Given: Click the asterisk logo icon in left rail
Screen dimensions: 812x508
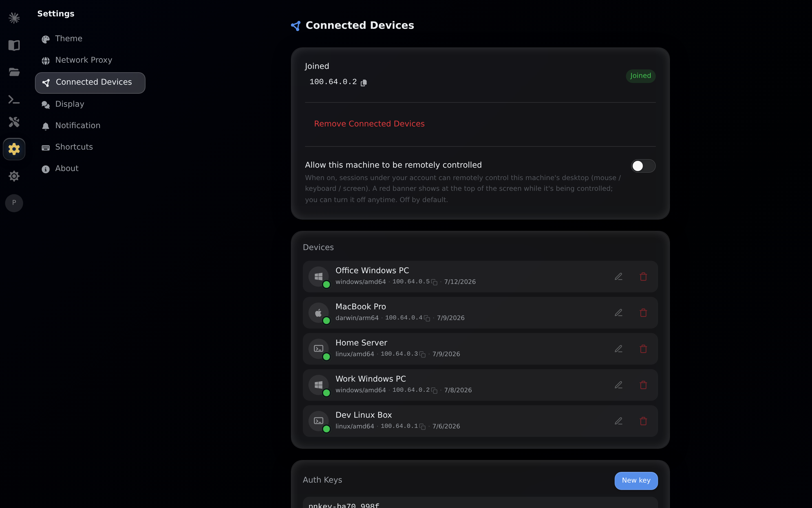Looking at the screenshot, I should click(14, 18).
